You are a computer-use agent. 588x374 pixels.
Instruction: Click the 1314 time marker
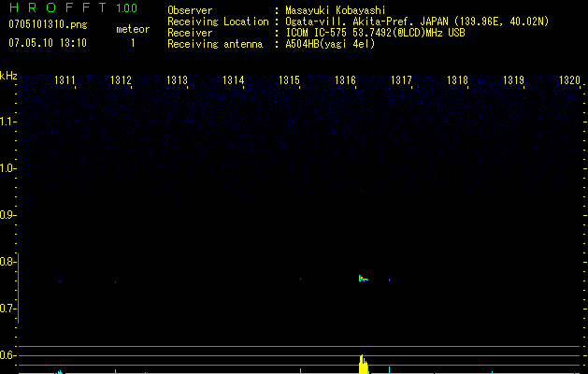[234, 80]
